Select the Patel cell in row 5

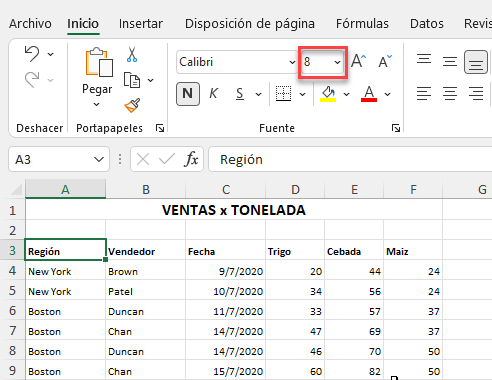pyautogui.click(x=146, y=290)
